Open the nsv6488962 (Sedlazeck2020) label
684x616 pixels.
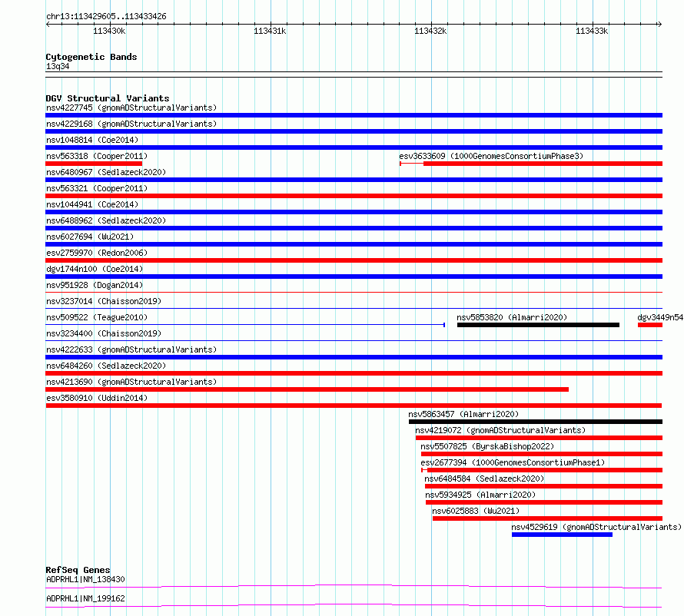[106, 220]
